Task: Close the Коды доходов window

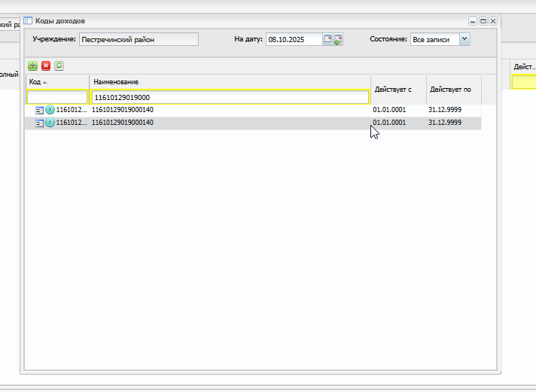Action: click(x=493, y=21)
